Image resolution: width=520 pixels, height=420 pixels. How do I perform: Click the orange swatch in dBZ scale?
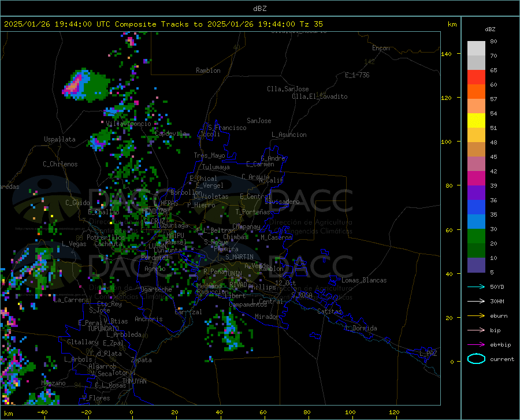tap(476, 92)
